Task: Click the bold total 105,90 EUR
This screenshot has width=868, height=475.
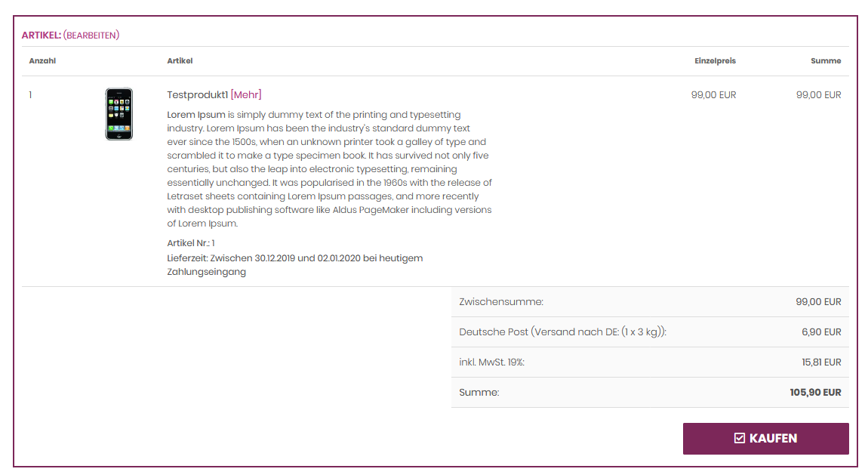Action: (x=815, y=393)
